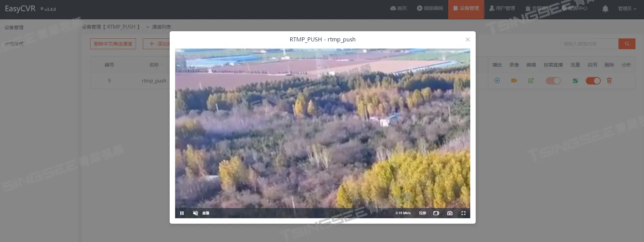The image size is (644, 242).
Task: Open the 设备管理 tab in top navigation
Action: pyautogui.click(x=466, y=9)
